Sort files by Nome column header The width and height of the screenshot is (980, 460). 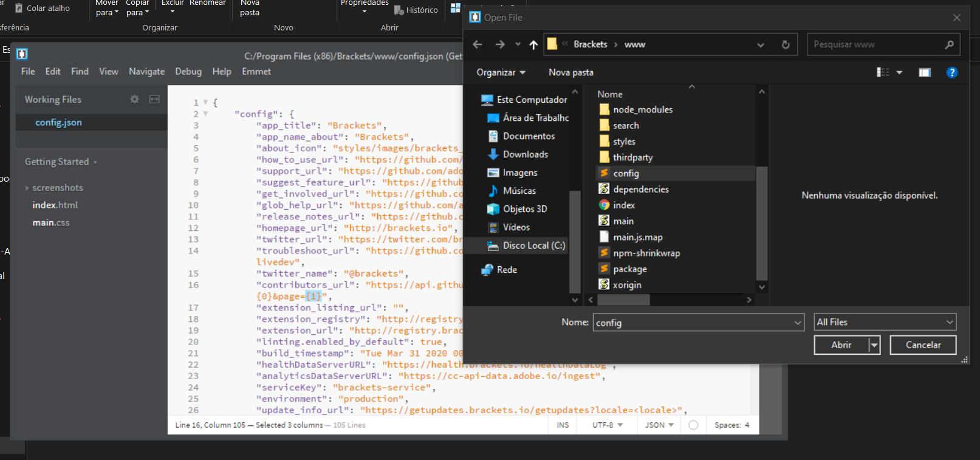610,94
